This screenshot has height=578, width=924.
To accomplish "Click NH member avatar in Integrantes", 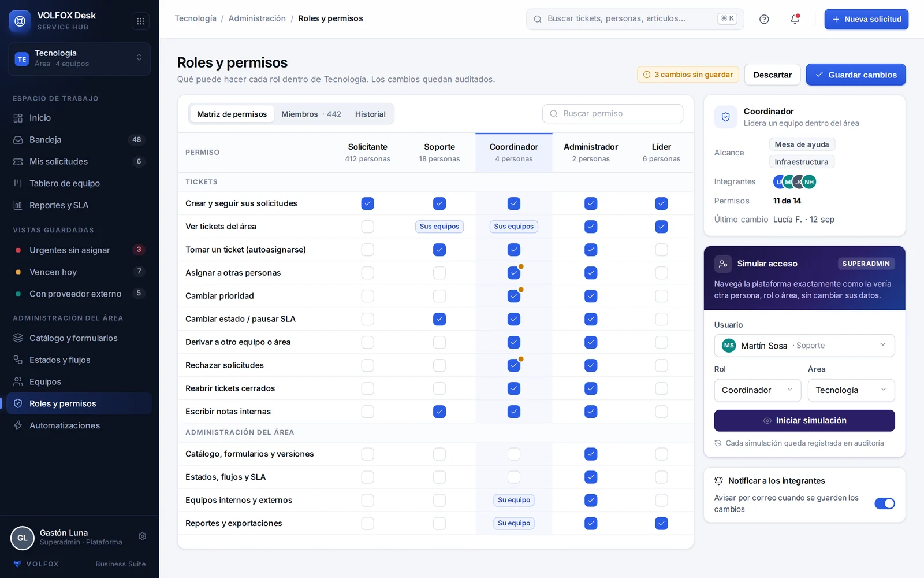I will [x=809, y=182].
